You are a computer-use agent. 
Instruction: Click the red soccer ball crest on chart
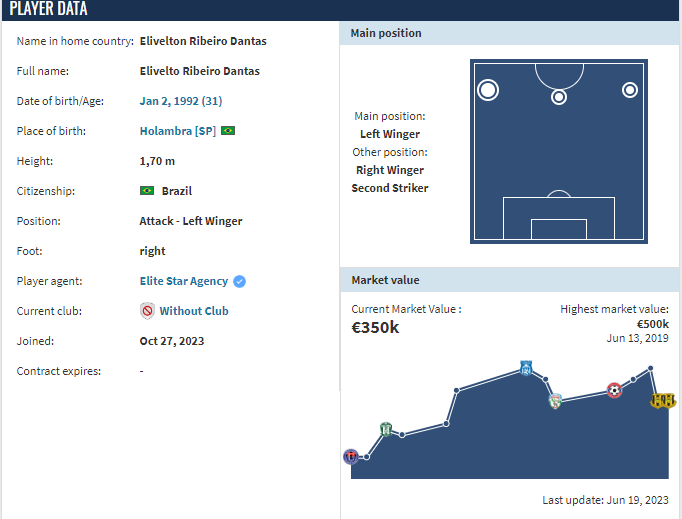click(614, 390)
